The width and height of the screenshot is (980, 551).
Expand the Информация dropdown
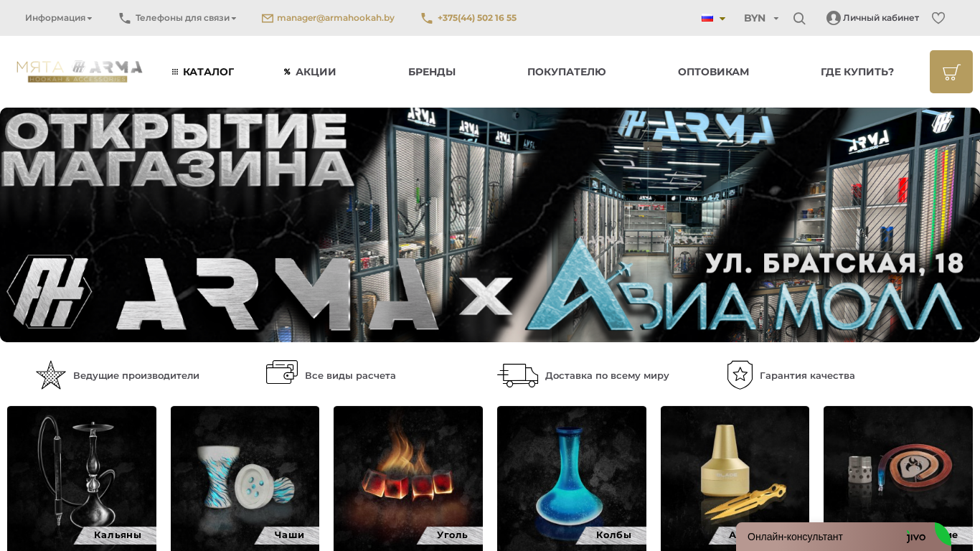click(59, 18)
